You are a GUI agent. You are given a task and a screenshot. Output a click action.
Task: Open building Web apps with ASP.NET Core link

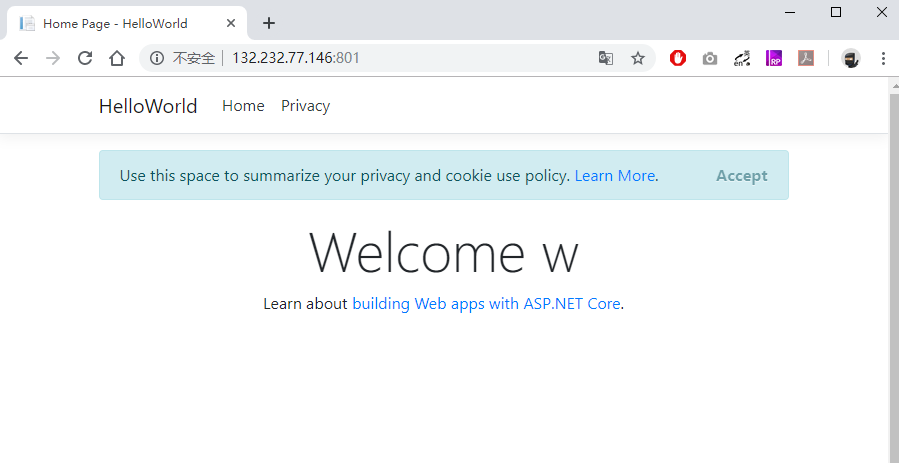(486, 304)
